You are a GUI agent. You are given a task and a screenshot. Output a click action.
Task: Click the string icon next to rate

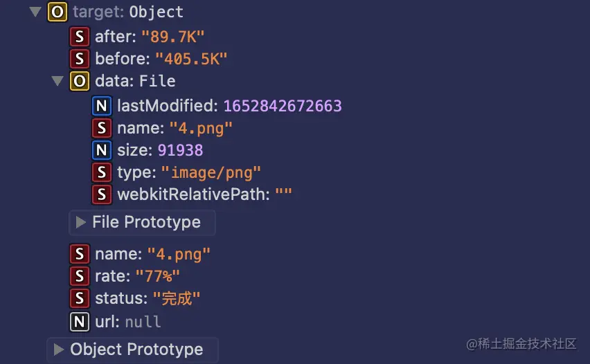coord(80,276)
